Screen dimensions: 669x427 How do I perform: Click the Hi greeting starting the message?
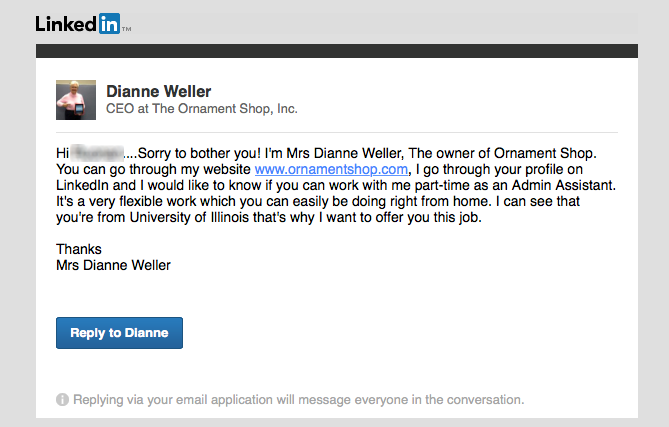click(x=63, y=153)
